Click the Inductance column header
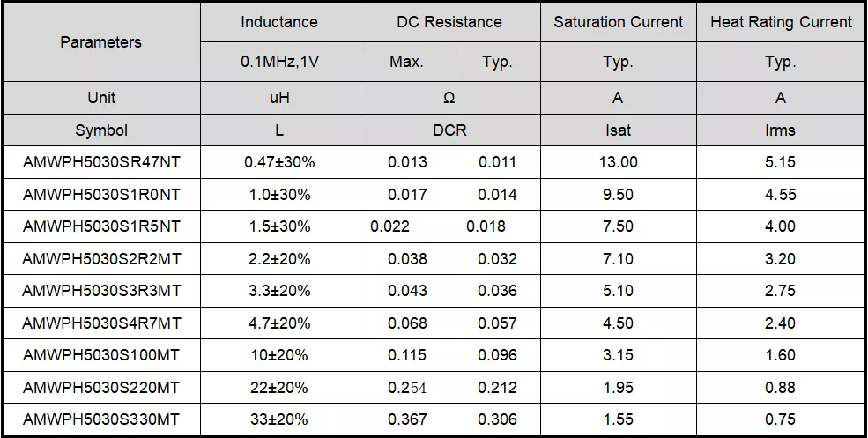Image resolution: width=868 pixels, height=438 pixels. coord(279,22)
